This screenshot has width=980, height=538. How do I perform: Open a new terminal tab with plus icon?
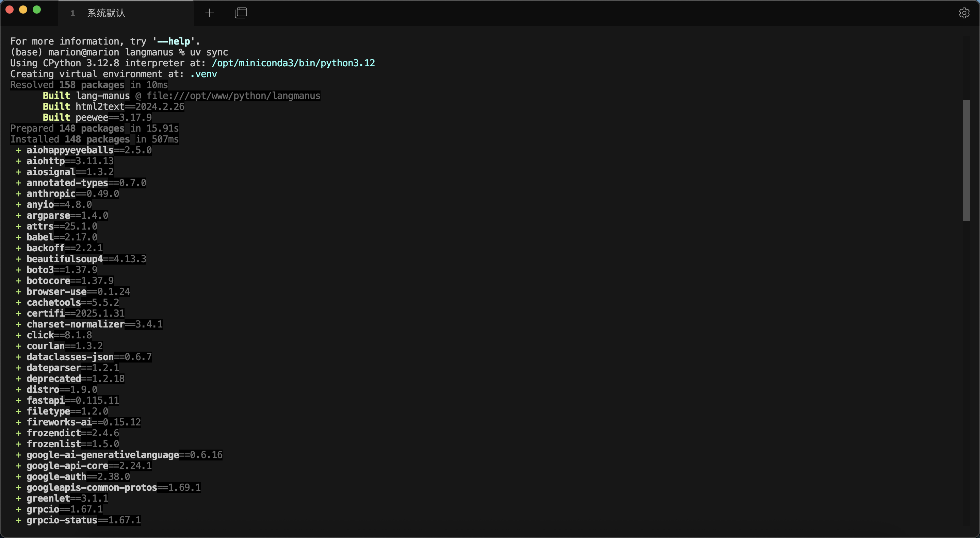(209, 13)
